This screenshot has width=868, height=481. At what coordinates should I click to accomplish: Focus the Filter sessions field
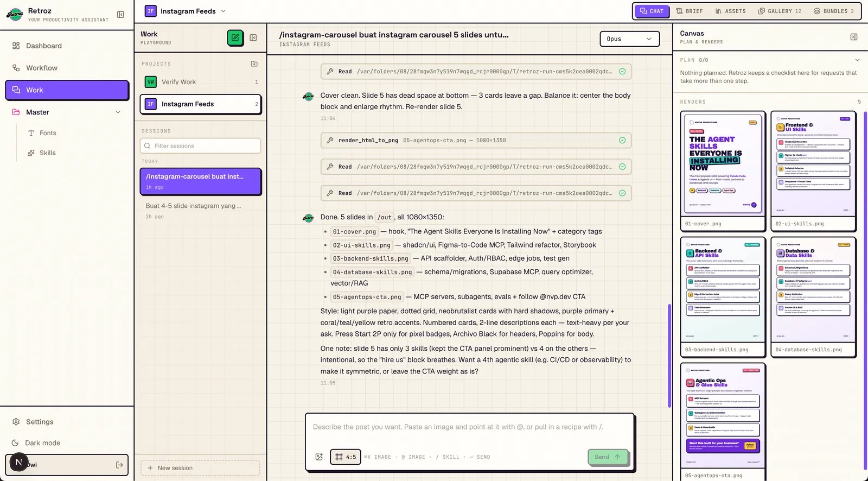click(x=201, y=146)
